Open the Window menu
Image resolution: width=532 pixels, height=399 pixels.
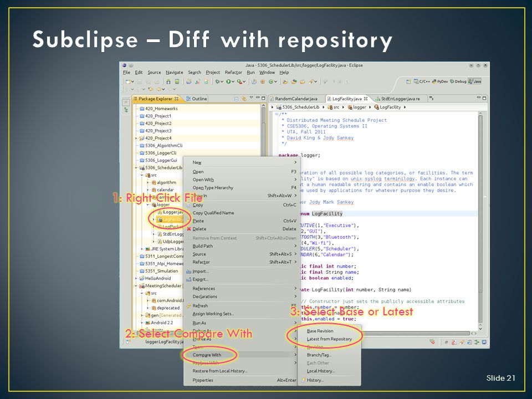point(267,72)
